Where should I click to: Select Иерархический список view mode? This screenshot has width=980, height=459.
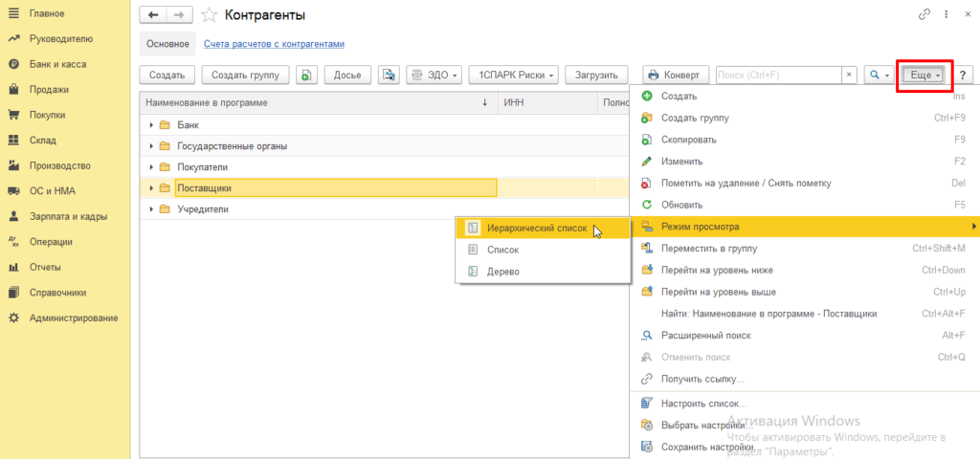tap(525, 229)
